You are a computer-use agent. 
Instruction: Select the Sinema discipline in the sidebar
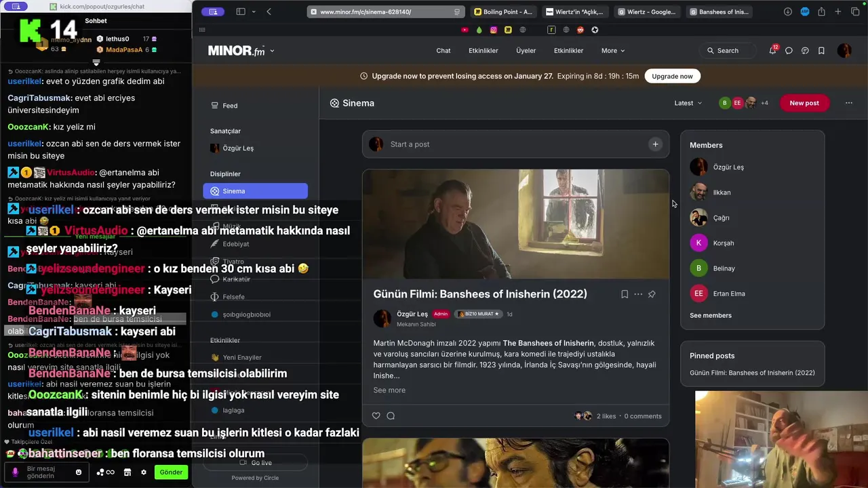point(255,191)
